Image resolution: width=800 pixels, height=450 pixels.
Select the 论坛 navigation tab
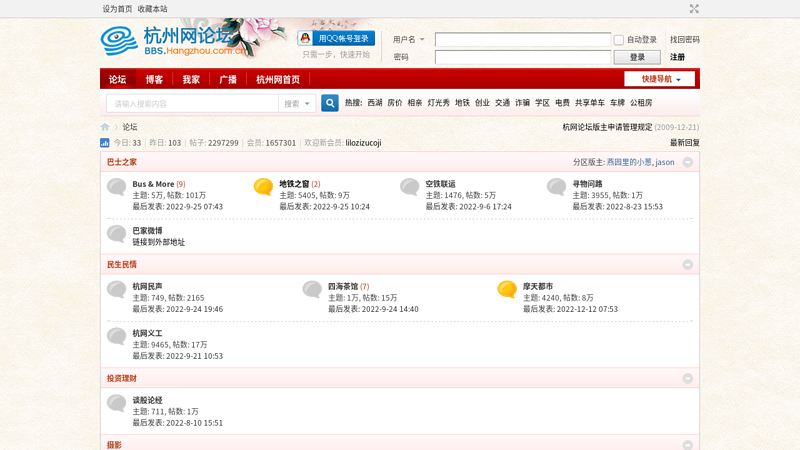click(117, 80)
